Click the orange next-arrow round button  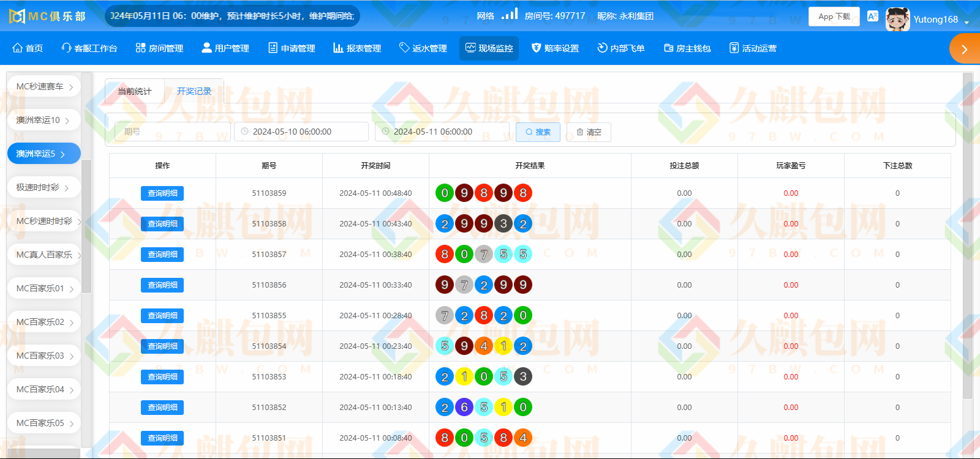(x=965, y=49)
